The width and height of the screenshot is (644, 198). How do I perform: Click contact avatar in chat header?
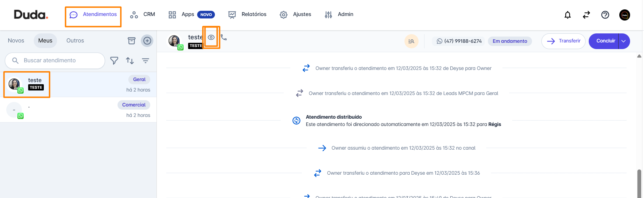click(x=174, y=41)
